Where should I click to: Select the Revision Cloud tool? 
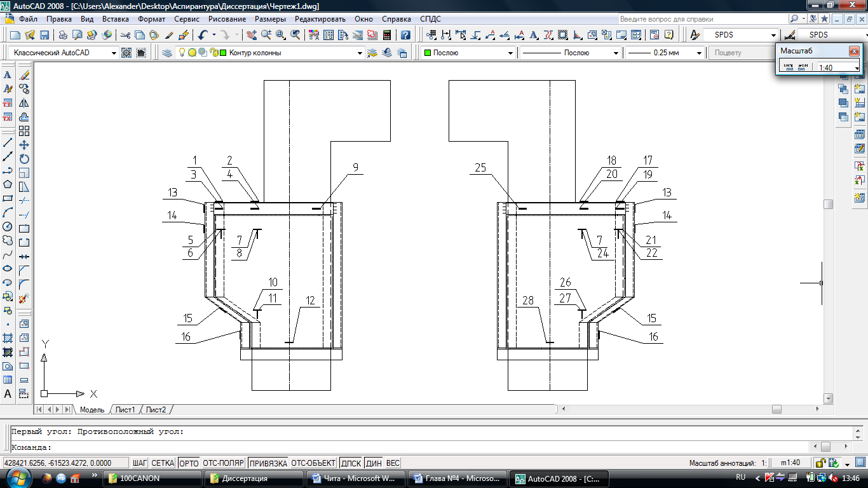[x=8, y=240]
